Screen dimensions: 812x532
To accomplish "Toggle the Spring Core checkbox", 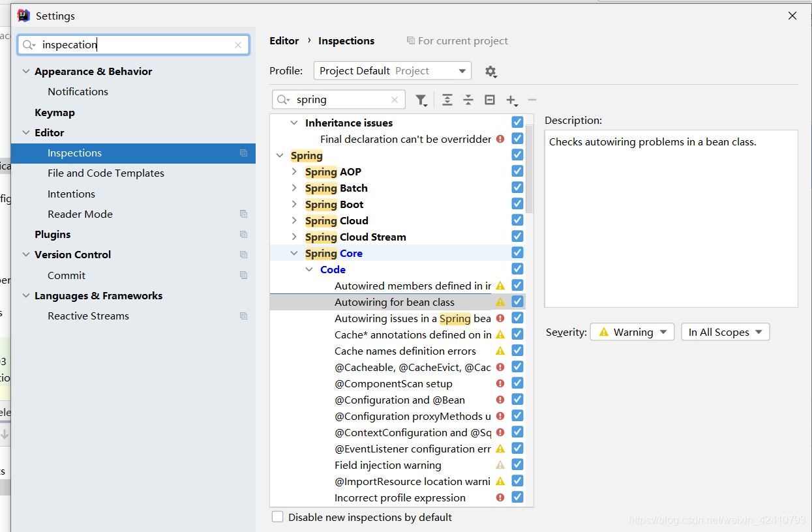I will [517, 252].
